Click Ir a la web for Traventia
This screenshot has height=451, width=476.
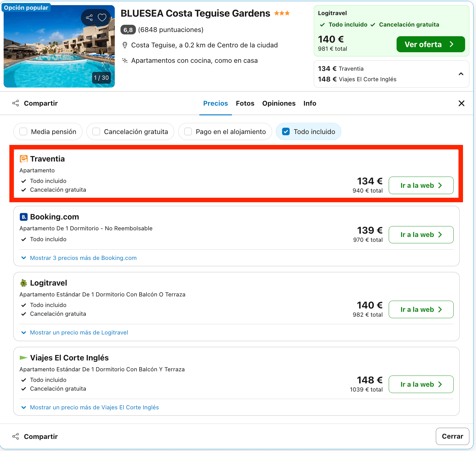click(421, 185)
